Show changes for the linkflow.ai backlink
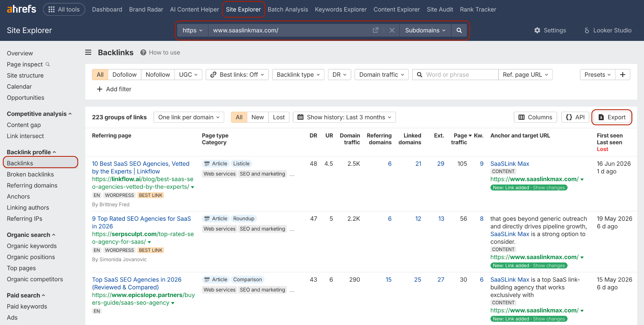The image size is (644, 325). point(549,188)
